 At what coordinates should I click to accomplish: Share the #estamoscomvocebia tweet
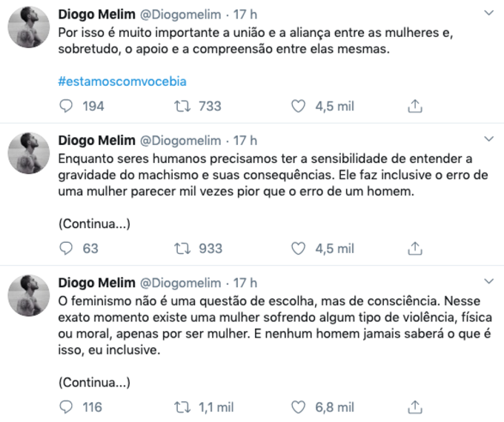[416, 107]
